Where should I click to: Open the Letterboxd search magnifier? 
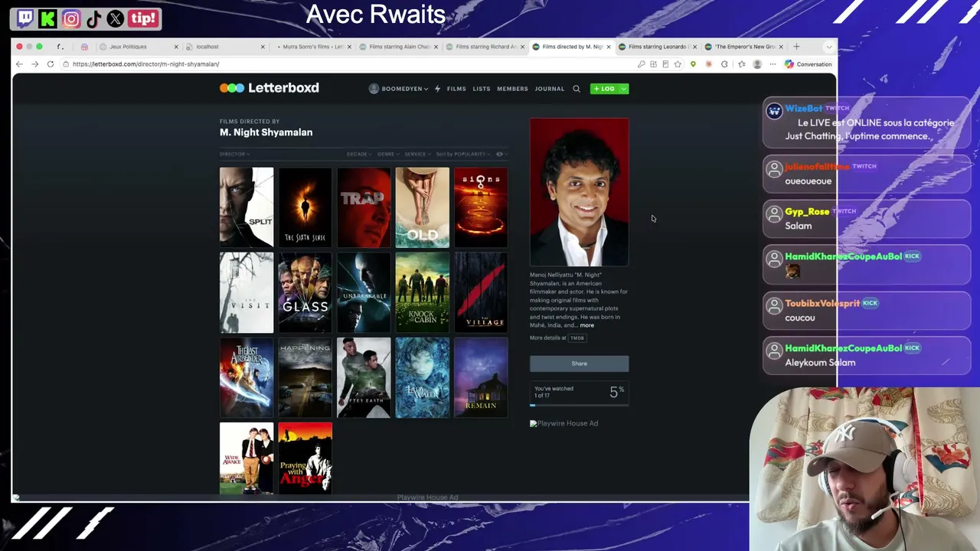pyautogui.click(x=577, y=89)
